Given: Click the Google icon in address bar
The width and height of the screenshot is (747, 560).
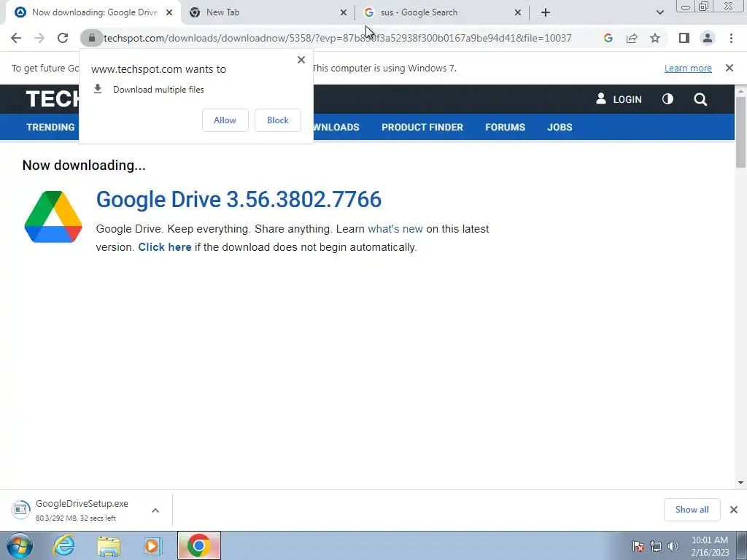Looking at the screenshot, I should (x=608, y=38).
